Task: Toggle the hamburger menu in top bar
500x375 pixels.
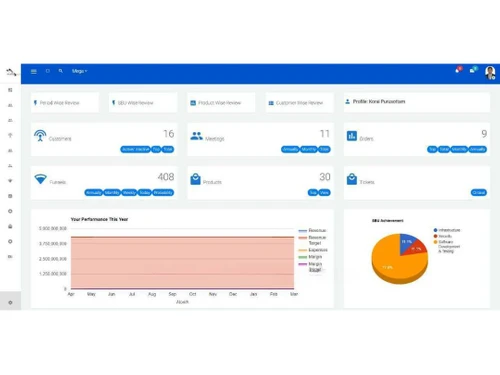Action: (34, 71)
